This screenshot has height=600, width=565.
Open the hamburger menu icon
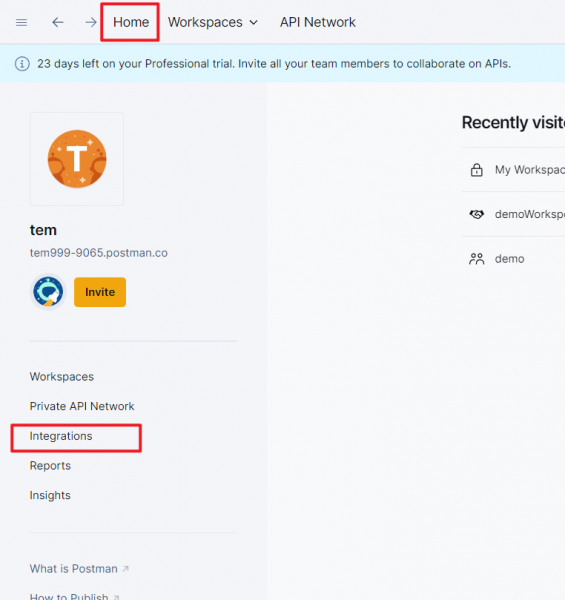(21, 23)
